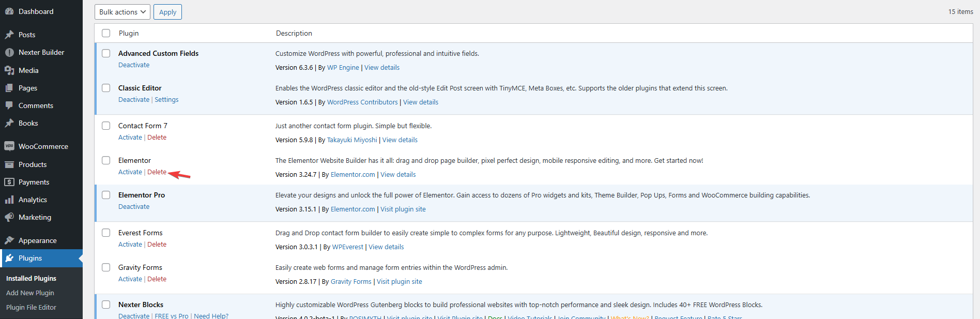This screenshot has height=319, width=980.
Task: Open the WooCommerce logo icon
Action: (9, 146)
